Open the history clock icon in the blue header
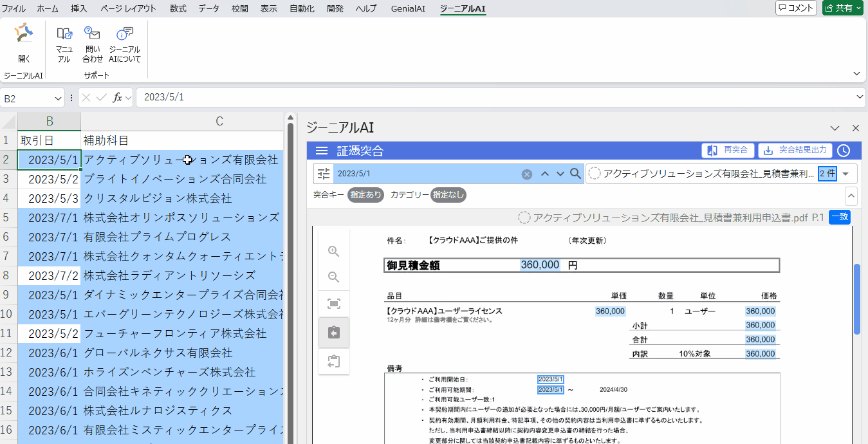The height and width of the screenshot is (444, 868). pyautogui.click(x=843, y=151)
